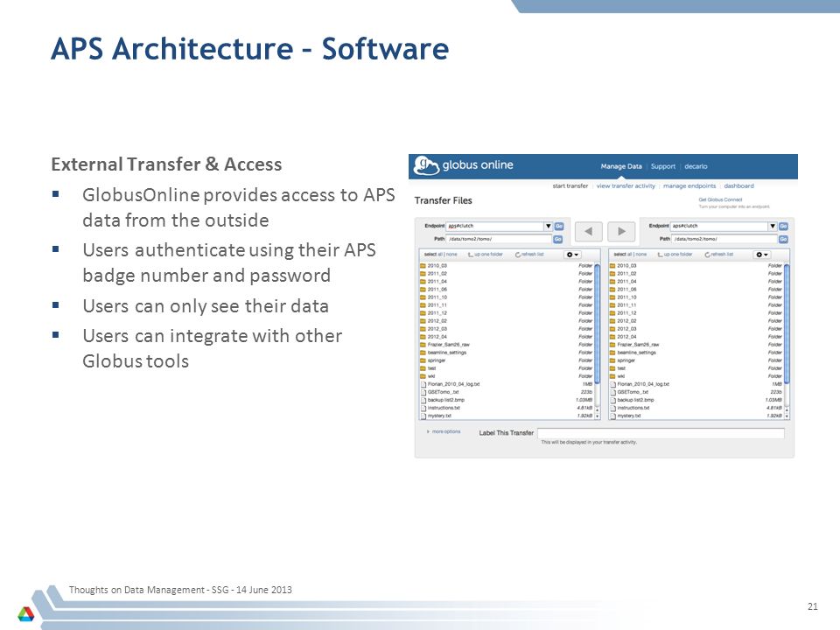
Task: Go to manage endpoints
Action: [689, 185]
